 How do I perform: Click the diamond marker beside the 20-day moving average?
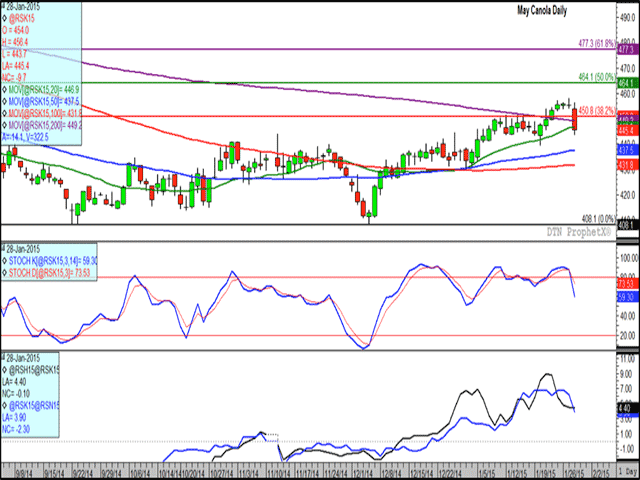[4, 89]
